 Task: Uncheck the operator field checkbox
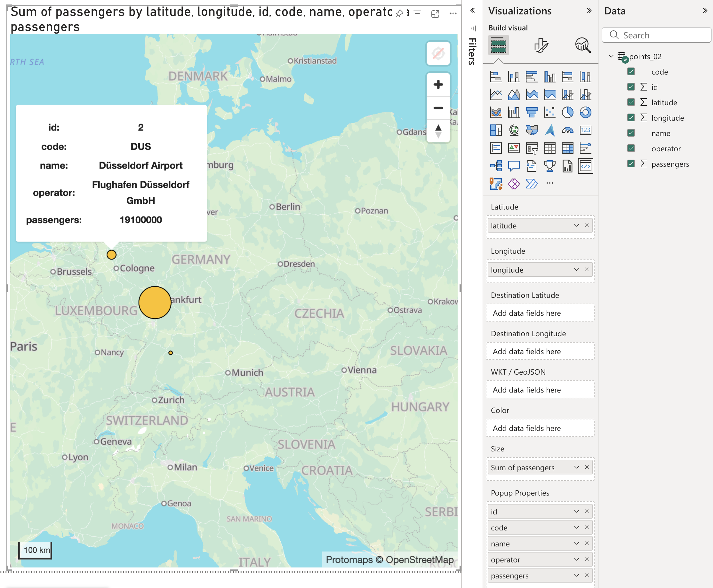coord(631,148)
